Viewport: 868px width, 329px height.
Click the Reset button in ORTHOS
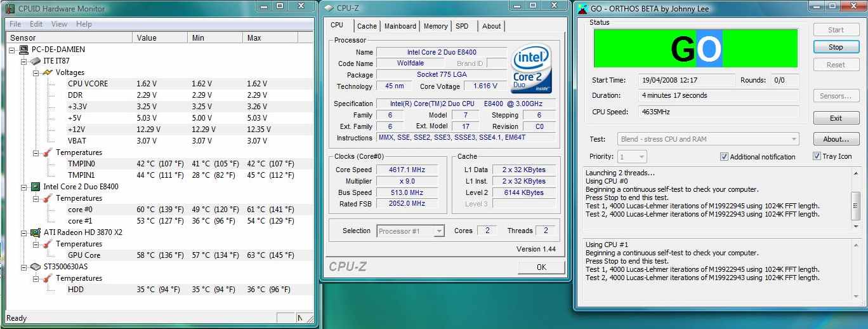[836, 65]
